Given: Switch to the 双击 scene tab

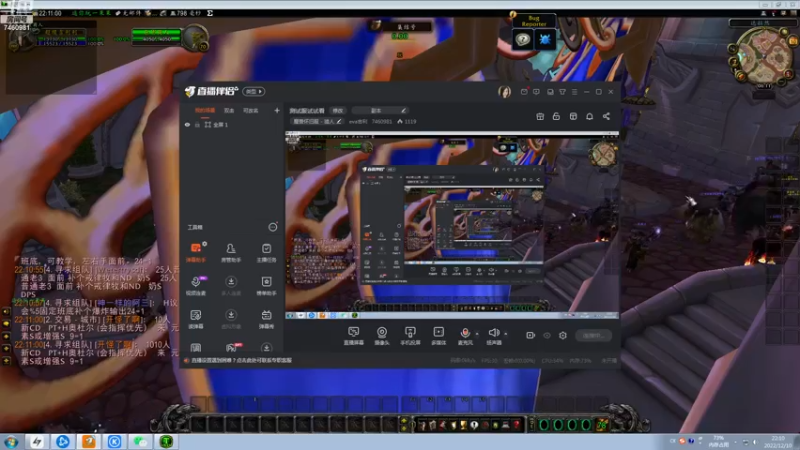Looking at the screenshot, I should (x=229, y=110).
